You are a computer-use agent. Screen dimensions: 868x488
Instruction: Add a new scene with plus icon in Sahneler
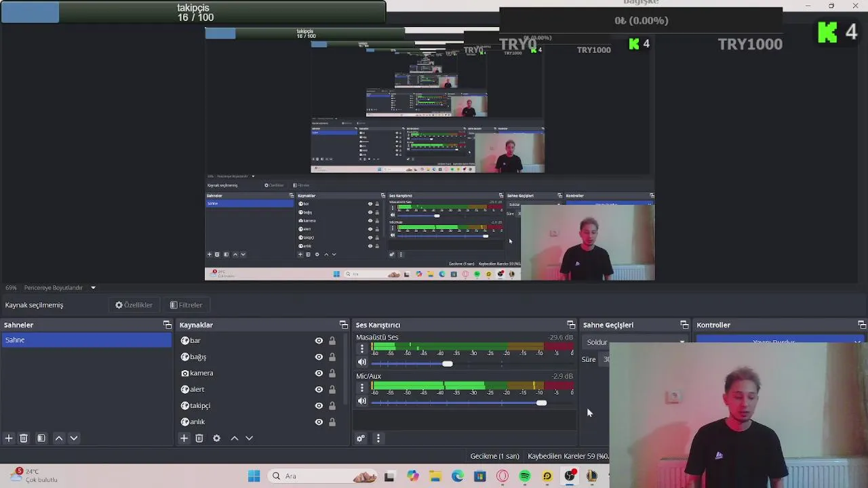pos(9,439)
